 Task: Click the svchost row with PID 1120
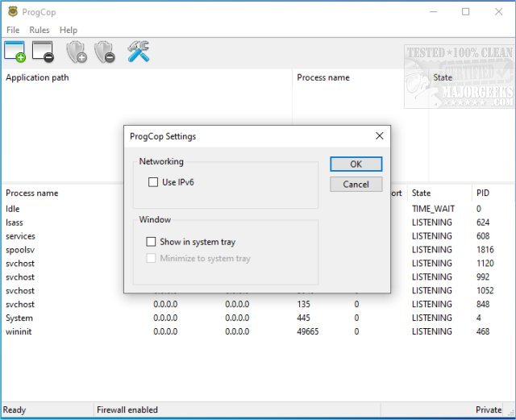coord(258,264)
